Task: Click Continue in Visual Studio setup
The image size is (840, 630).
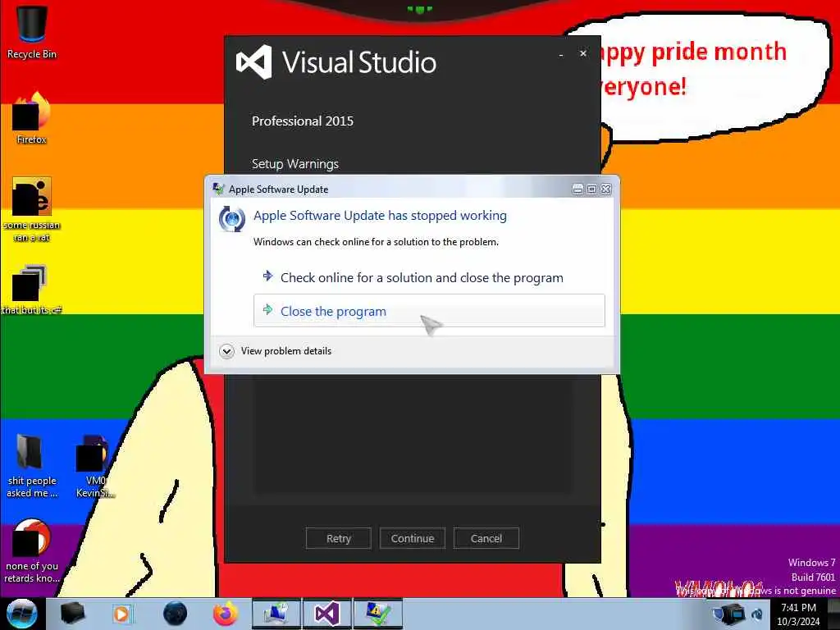Action: click(413, 538)
